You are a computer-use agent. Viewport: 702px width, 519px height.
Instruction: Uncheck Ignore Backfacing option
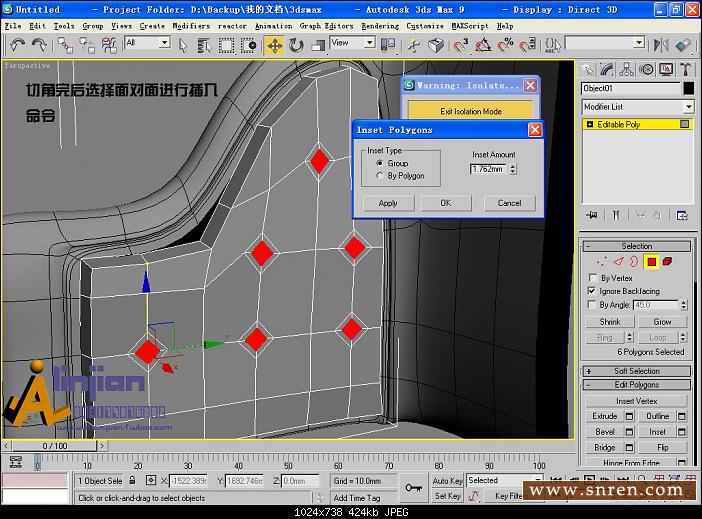pos(592,291)
